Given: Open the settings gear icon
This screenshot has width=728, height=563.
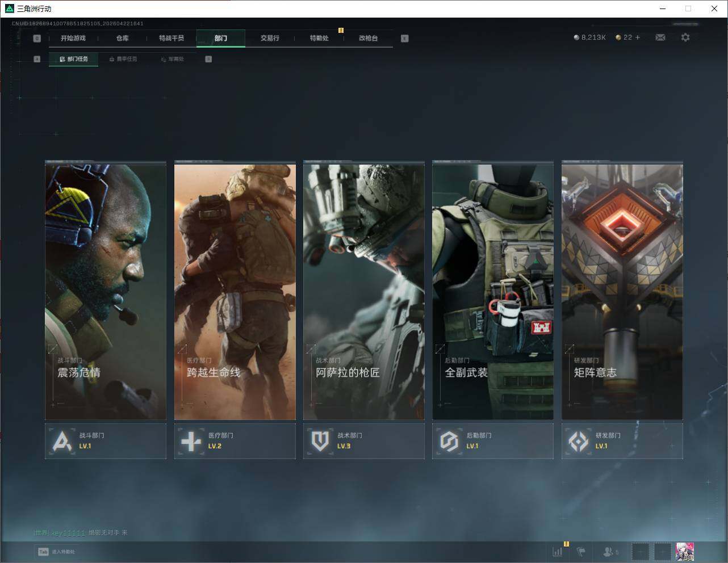Looking at the screenshot, I should [685, 37].
